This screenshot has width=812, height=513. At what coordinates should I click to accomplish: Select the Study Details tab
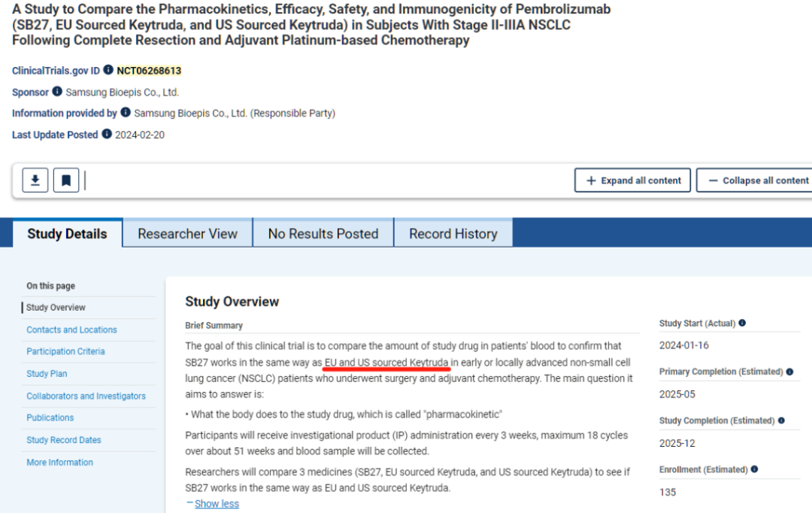pyautogui.click(x=68, y=233)
